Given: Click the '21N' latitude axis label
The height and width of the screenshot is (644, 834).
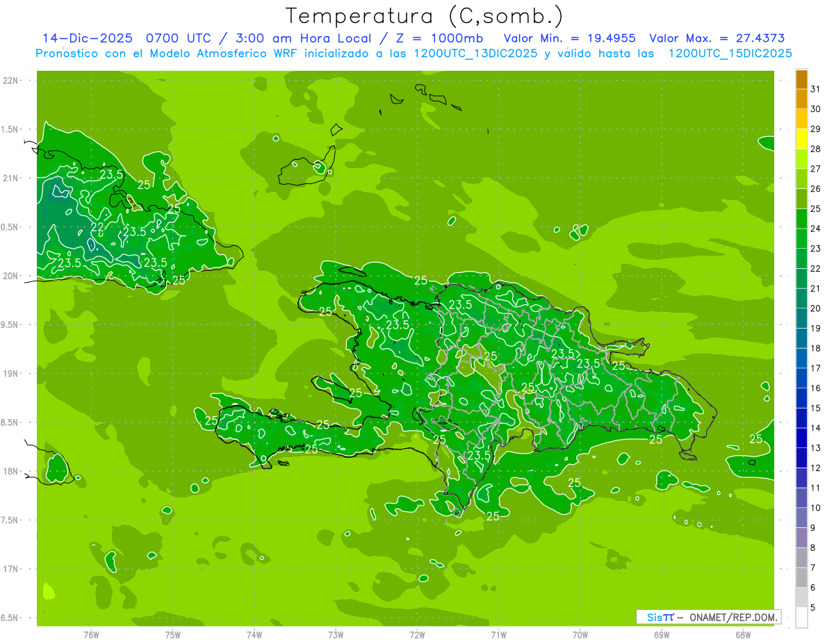Looking at the screenshot, I should pyautogui.click(x=12, y=178).
